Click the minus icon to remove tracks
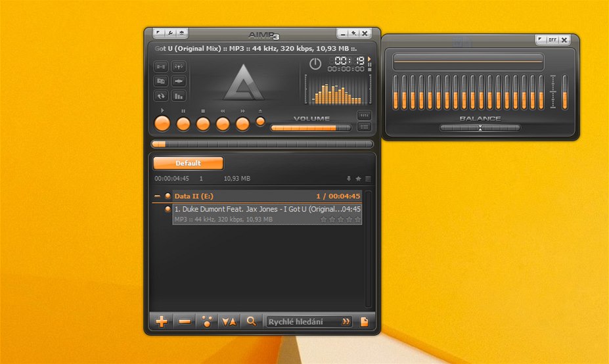Viewport: 609px width, 364px height. 185,321
